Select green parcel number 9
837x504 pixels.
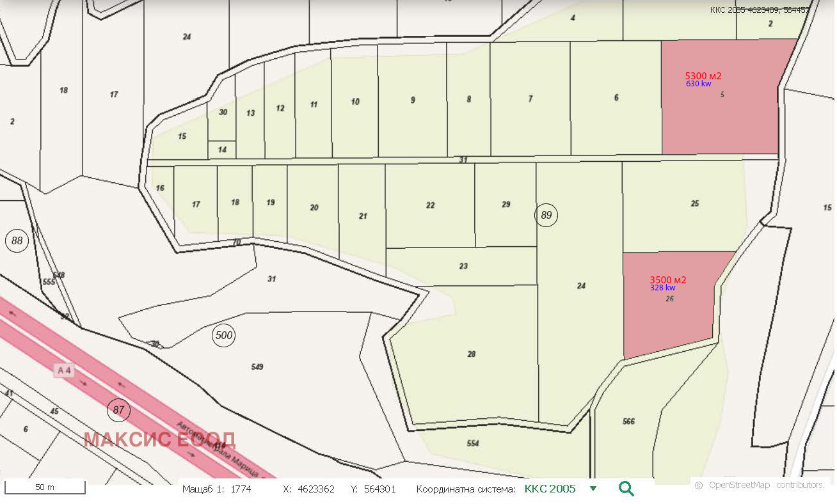coord(413,100)
